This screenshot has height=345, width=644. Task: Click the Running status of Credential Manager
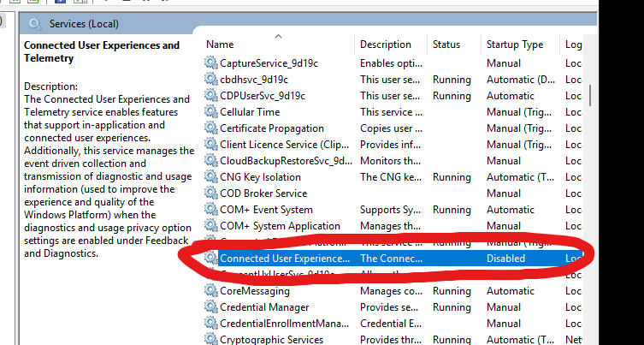tap(452, 307)
